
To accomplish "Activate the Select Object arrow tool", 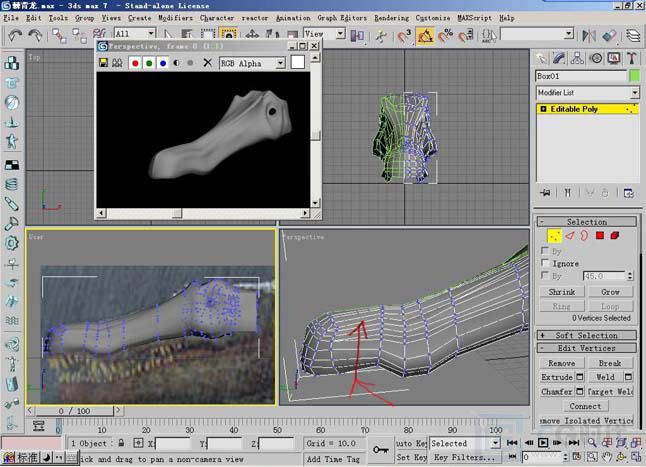I will pyautogui.click(x=168, y=35).
